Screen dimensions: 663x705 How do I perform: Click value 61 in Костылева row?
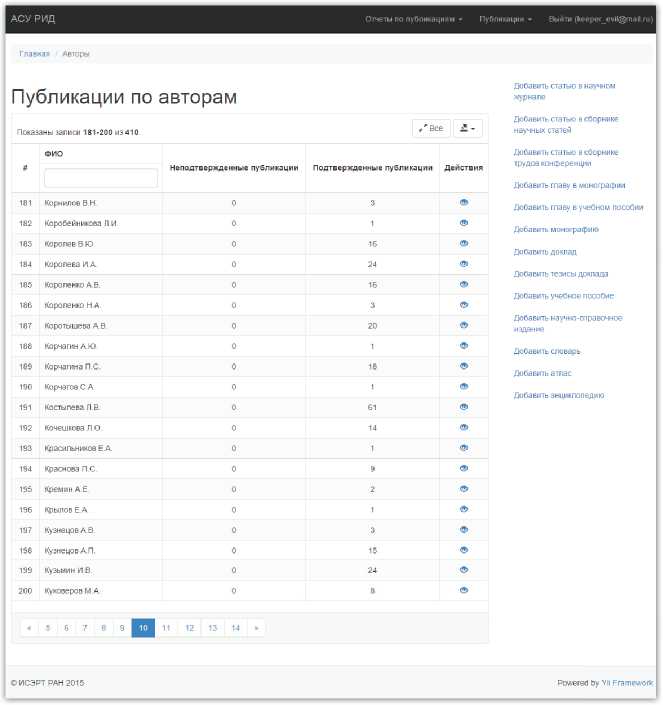click(372, 407)
